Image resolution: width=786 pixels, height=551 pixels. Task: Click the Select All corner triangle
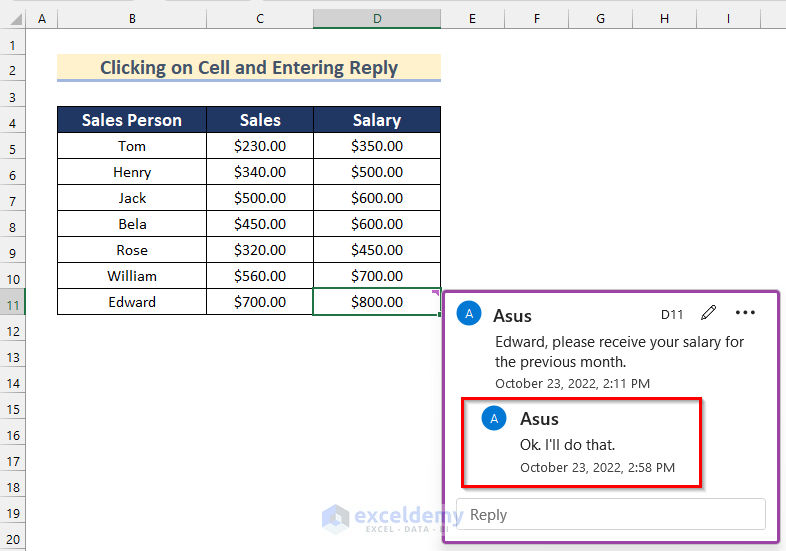coord(16,20)
